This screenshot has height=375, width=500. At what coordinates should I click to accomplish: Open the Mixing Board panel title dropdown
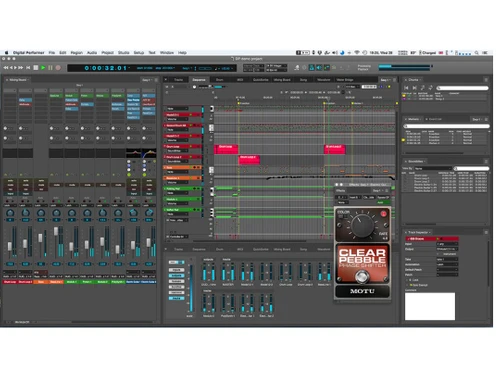click(x=19, y=80)
